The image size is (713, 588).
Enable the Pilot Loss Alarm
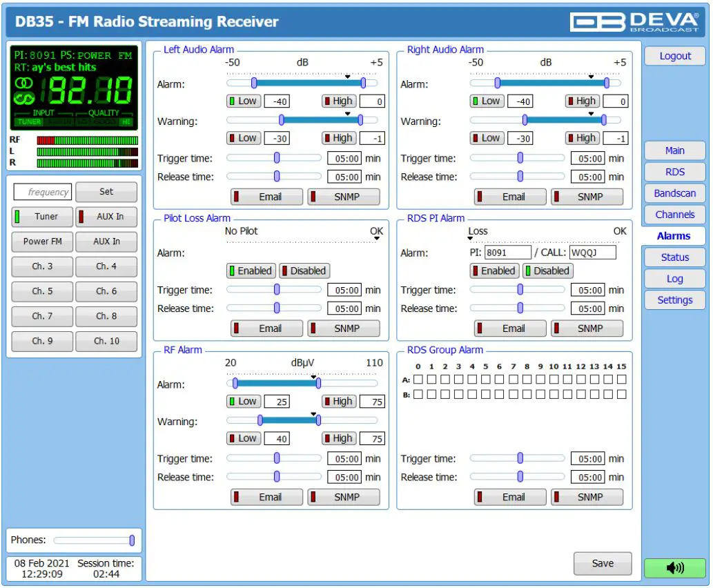250,271
